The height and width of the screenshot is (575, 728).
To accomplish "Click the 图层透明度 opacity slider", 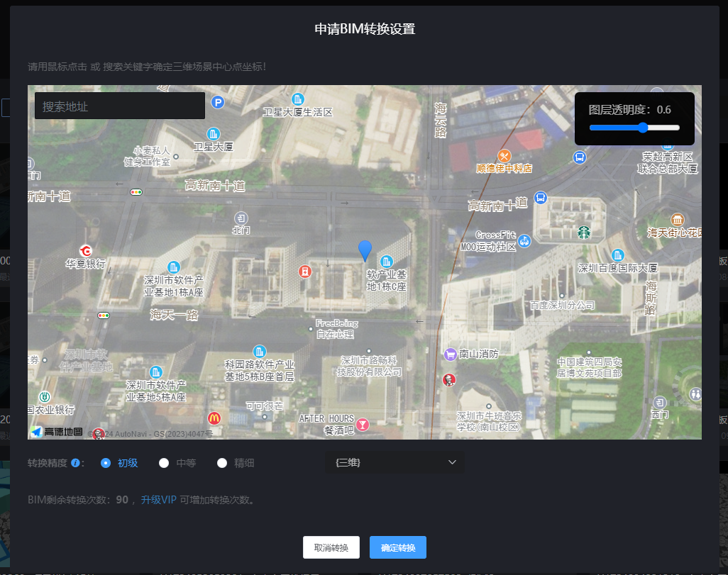I will [x=634, y=128].
